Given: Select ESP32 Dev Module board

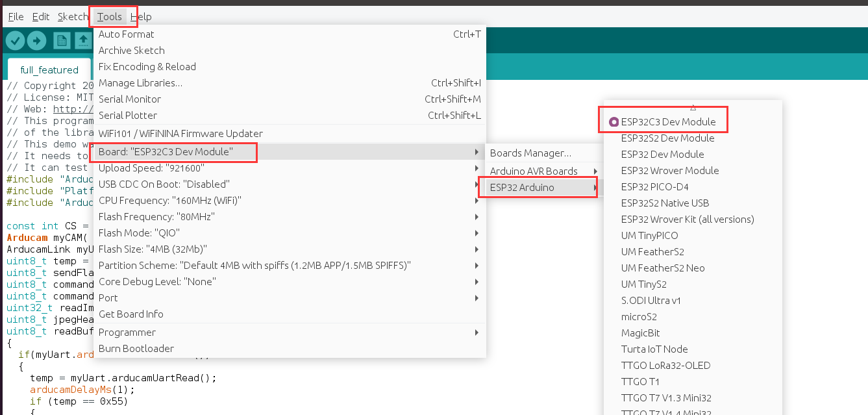Looking at the screenshot, I should coord(693,154).
